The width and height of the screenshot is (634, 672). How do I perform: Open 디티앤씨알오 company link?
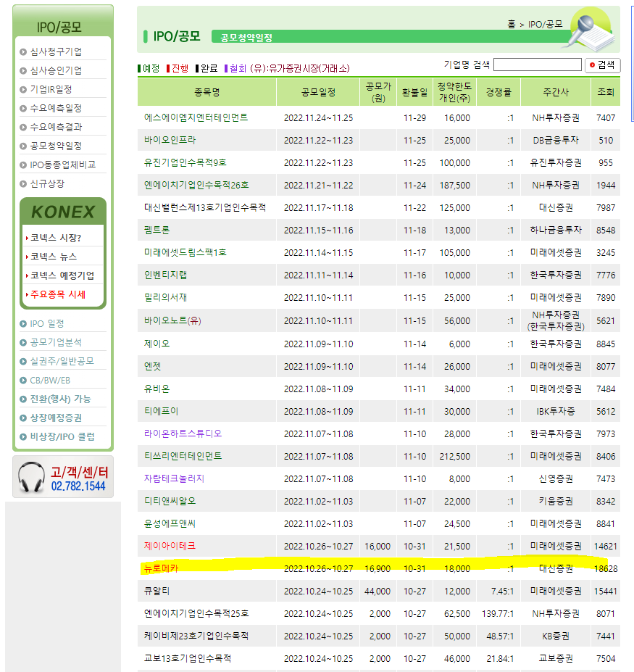170,501
